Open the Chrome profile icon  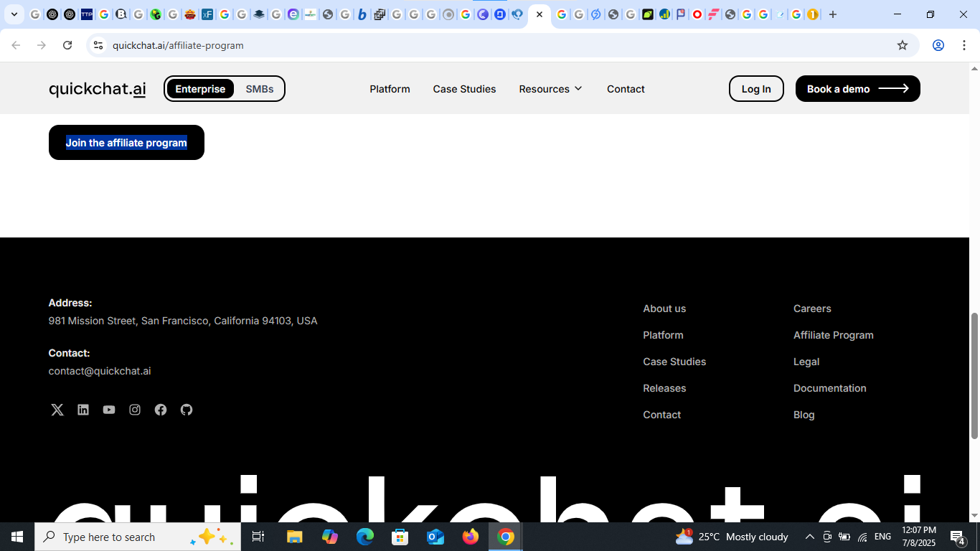point(938,45)
